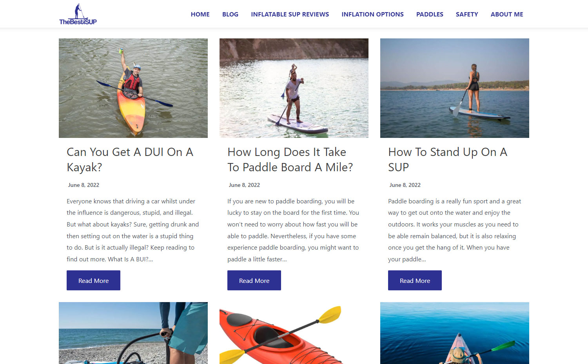588x364 pixels.
Task: Open Inflatable SUP Reviews menu
Action: pos(290,14)
